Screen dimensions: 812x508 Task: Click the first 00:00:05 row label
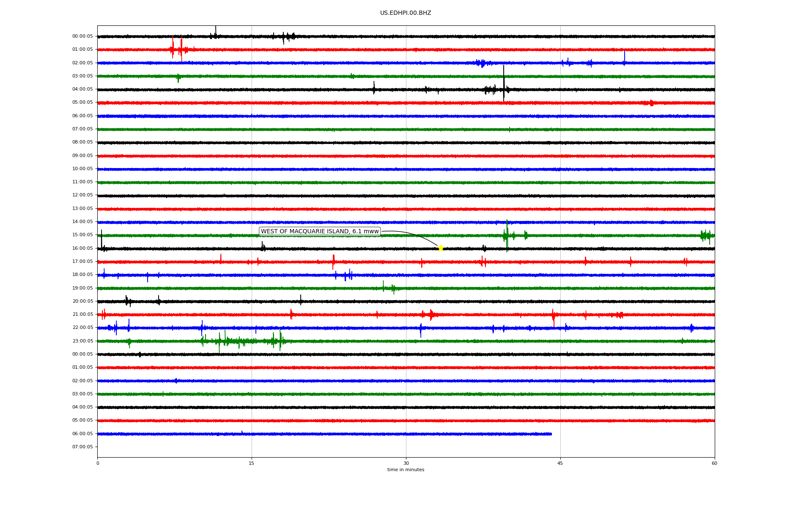(x=82, y=36)
